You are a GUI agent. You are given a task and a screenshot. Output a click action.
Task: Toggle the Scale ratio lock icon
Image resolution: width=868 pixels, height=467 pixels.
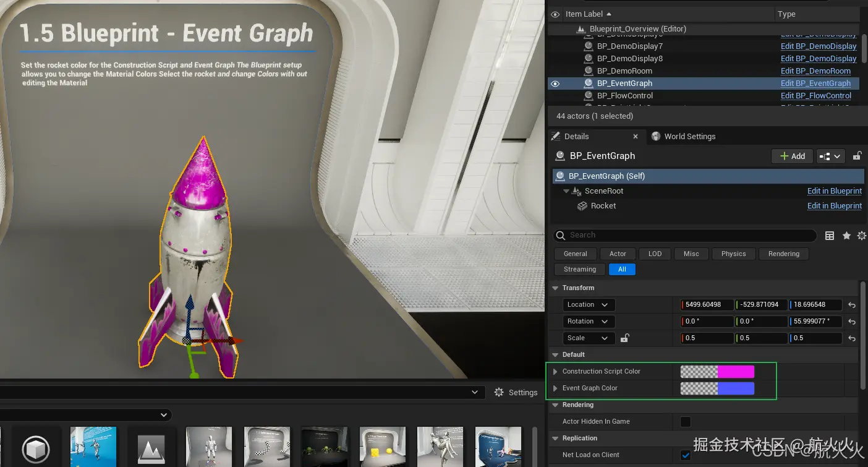point(624,338)
